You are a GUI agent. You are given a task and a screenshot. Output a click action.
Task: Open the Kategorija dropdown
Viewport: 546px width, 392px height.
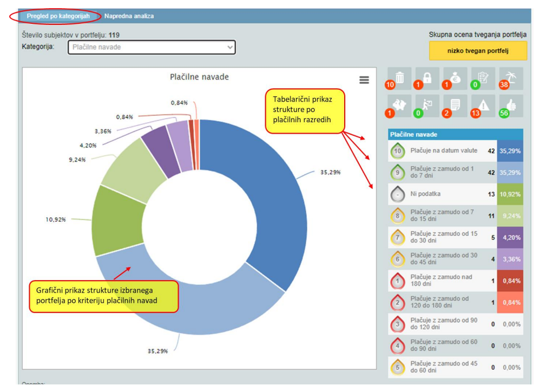pyautogui.click(x=152, y=47)
